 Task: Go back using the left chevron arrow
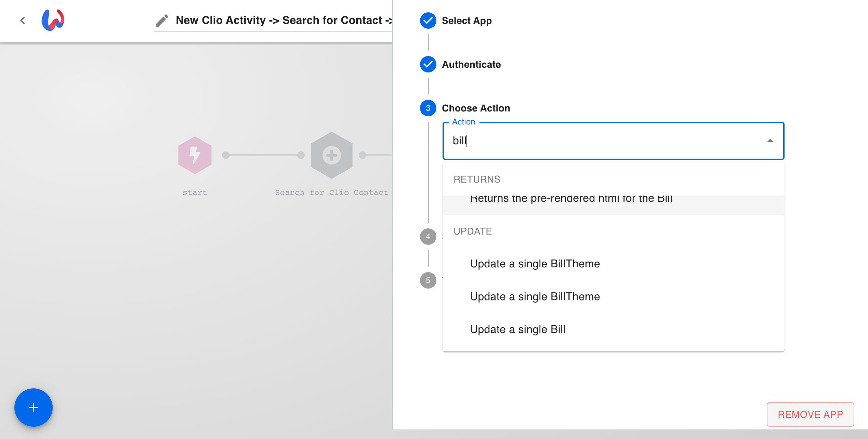point(23,21)
